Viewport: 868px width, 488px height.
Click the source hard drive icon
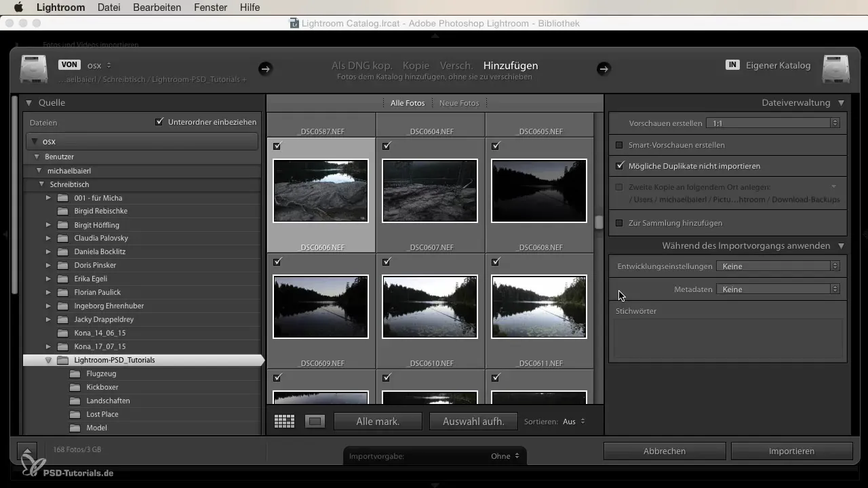[x=34, y=69]
